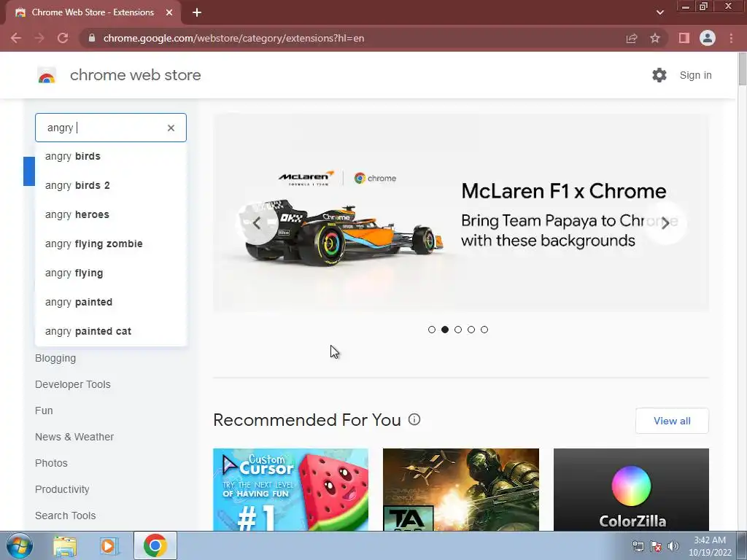This screenshot has width=747, height=560.
Task: Select the fourth carousel dot
Action: [x=471, y=330]
